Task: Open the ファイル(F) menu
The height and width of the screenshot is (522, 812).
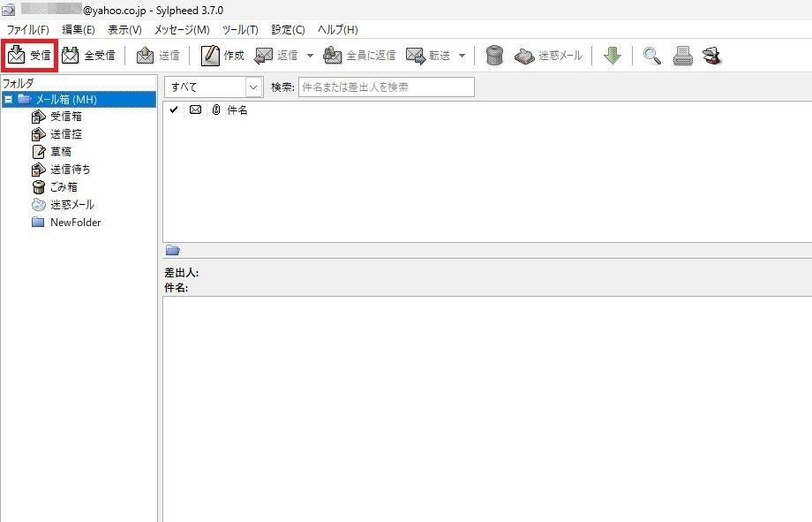Action: click(27, 30)
